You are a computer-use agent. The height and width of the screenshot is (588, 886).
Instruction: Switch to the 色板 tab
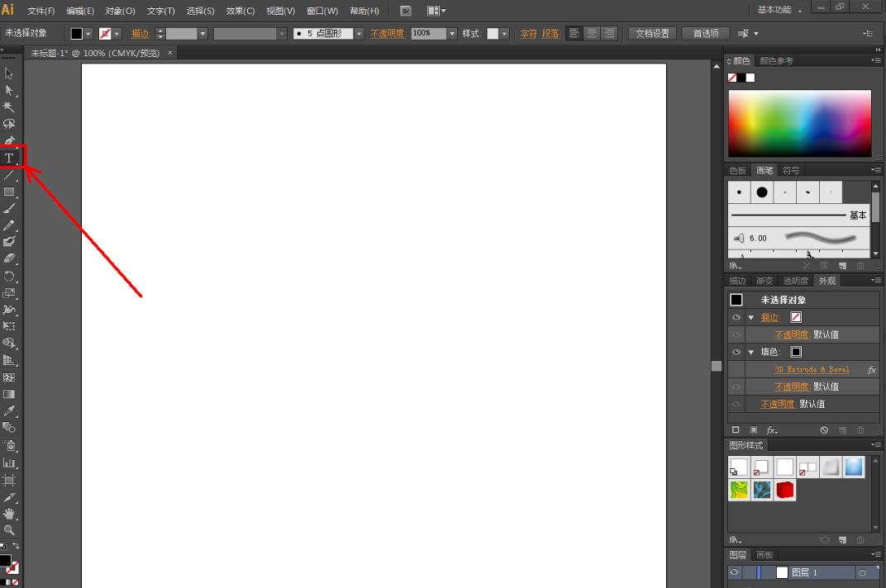point(737,171)
